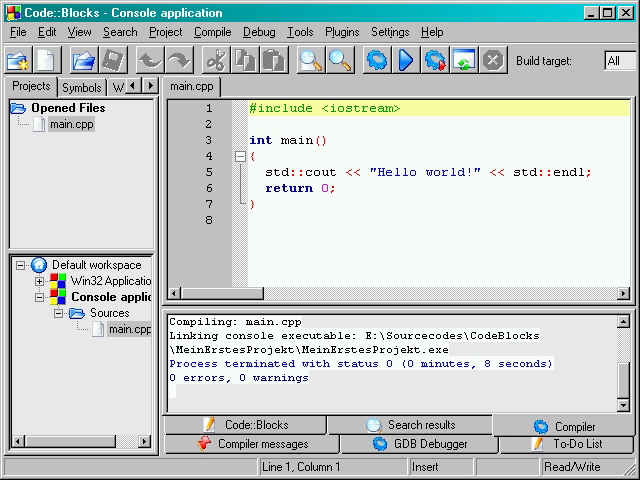Select main.cpp under Opened Files

72,124
